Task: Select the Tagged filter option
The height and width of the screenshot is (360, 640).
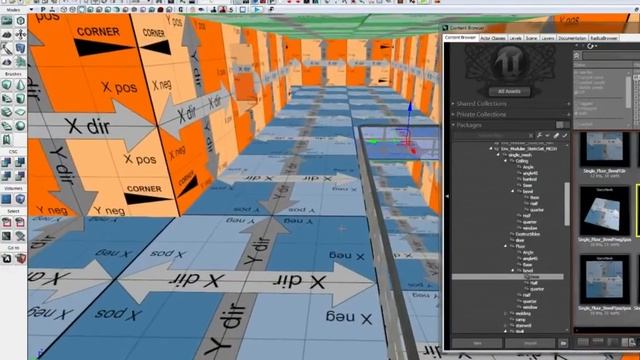Action: point(585,104)
